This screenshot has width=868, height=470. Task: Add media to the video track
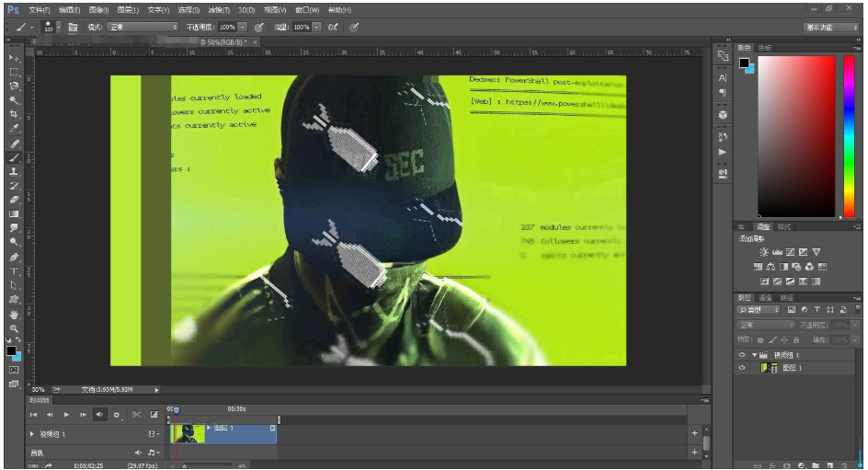pyautogui.click(x=694, y=433)
